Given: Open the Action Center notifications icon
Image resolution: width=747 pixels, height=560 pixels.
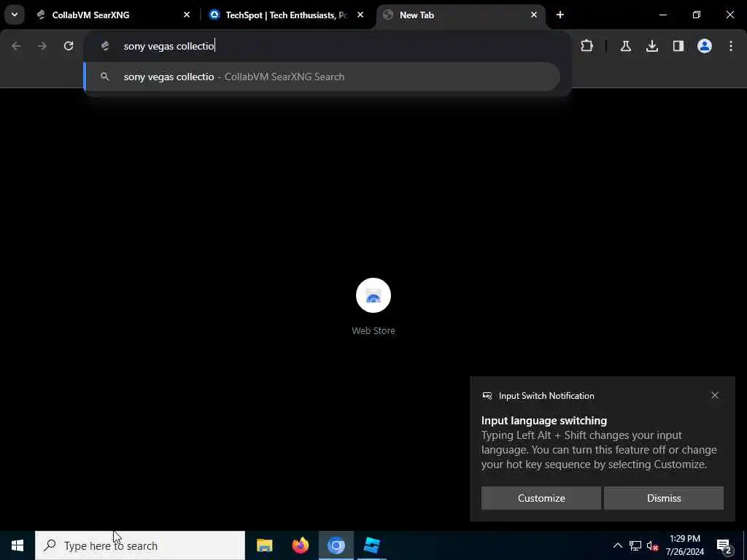Looking at the screenshot, I should pyautogui.click(x=724, y=545).
